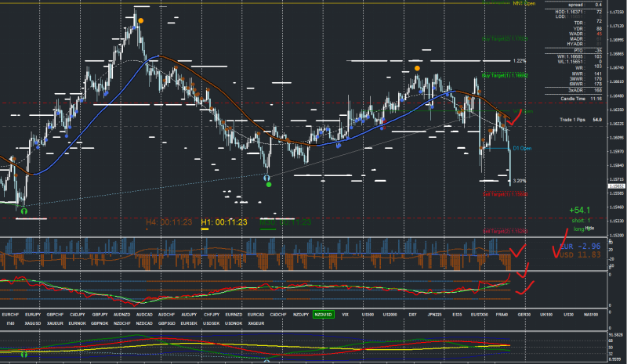Select the Buy Target(2) level label
The image size is (627, 364).
505,39
